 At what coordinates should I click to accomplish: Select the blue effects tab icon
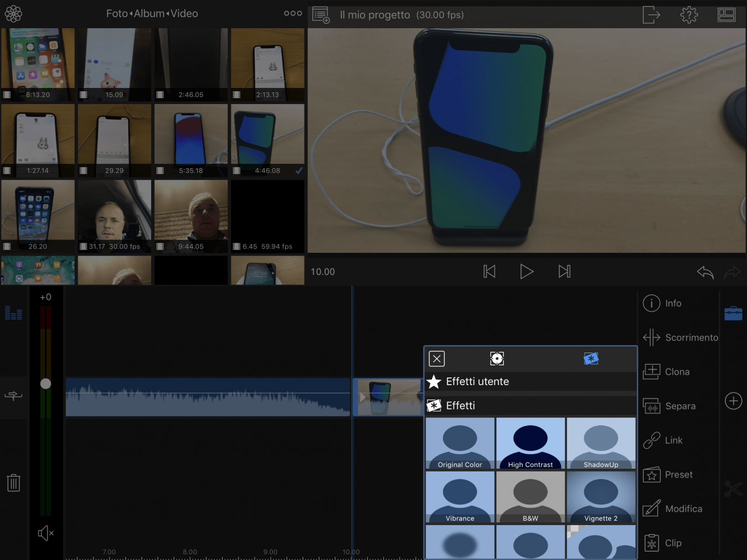[x=591, y=359]
